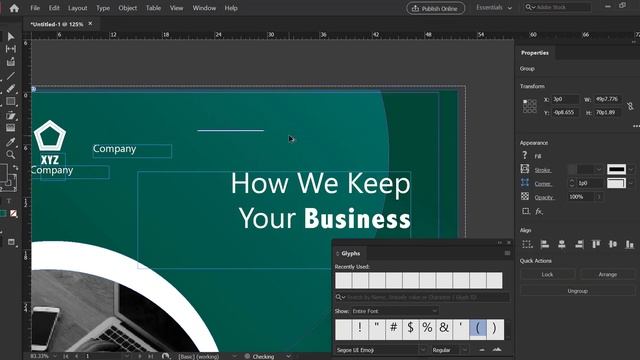The image size is (640, 360).
Task: Align right edges icon
Action: (x=579, y=244)
